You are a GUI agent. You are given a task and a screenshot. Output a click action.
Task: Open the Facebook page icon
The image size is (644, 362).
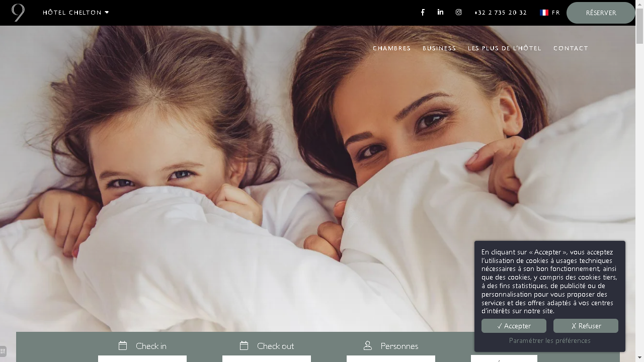pos(423,13)
